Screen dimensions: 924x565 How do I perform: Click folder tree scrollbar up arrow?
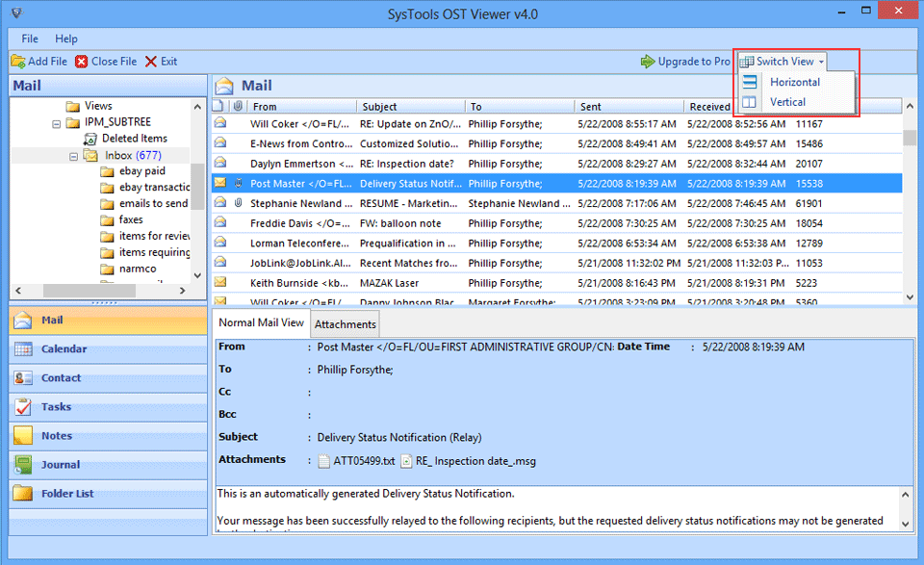[x=197, y=107]
